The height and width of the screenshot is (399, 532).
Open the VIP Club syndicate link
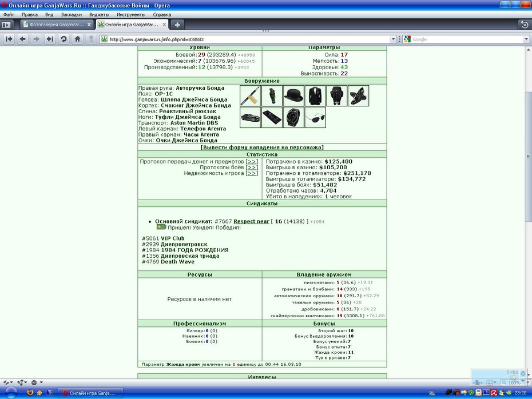(172, 238)
